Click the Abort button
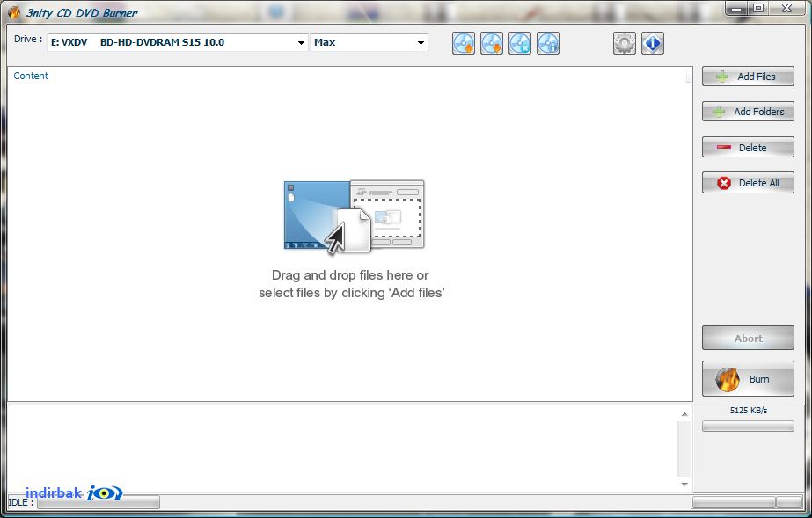Image resolution: width=812 pixels, height=518 pixels. 748,339
